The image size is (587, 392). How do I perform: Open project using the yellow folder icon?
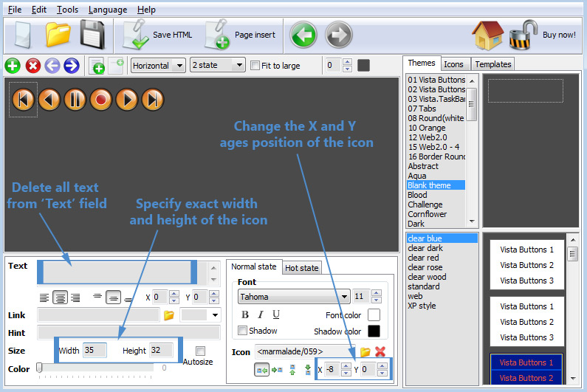point(58,34)
